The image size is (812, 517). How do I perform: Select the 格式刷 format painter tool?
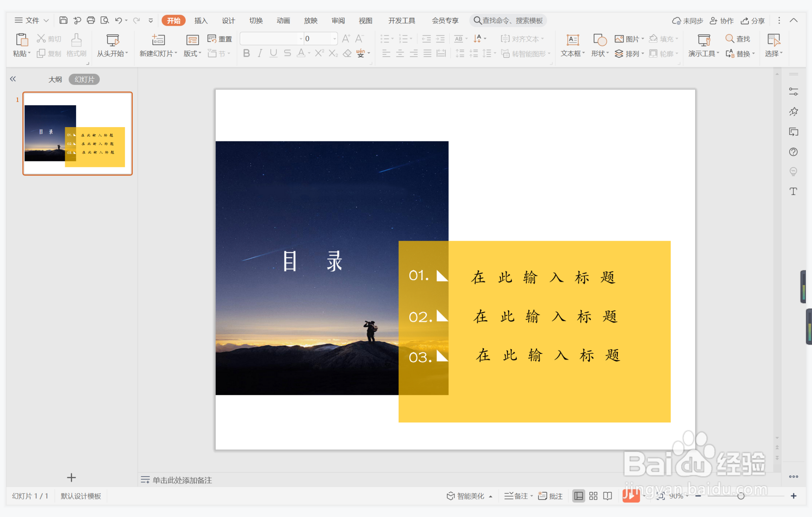[x=76, y=45]
